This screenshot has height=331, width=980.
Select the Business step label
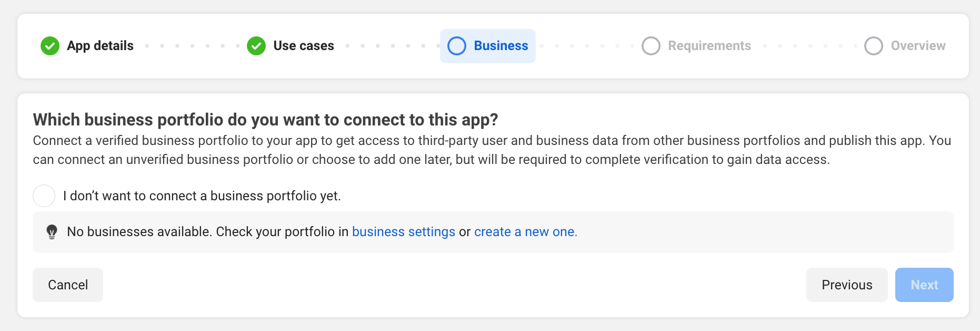point(501,46)
